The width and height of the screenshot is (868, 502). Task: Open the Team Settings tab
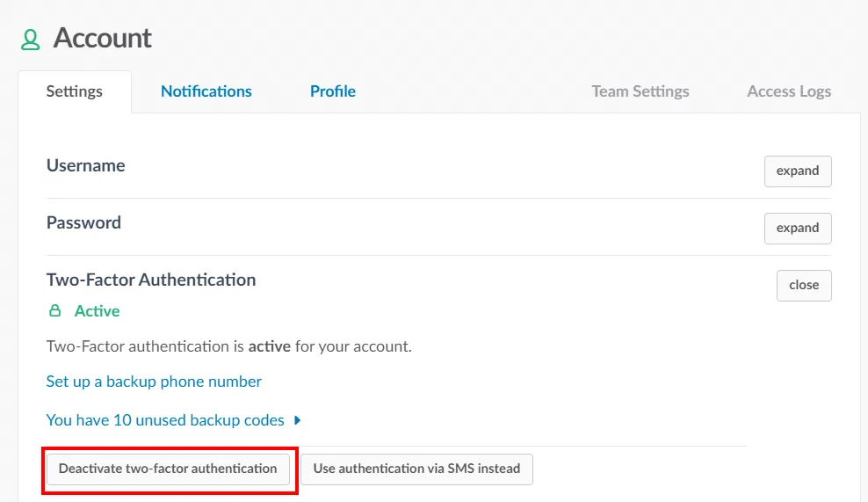pyautogui.click(x=640, y=91)
